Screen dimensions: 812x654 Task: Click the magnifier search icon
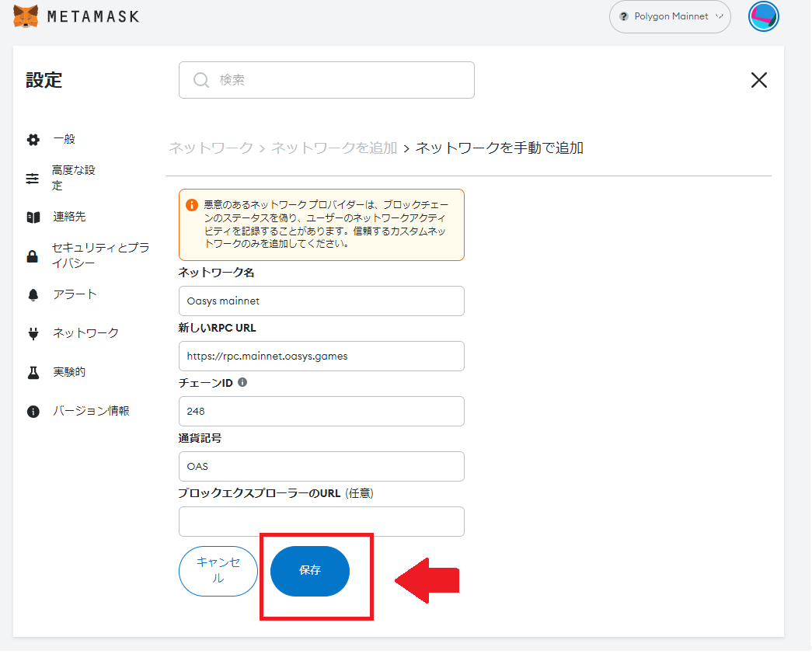(201, 80)
